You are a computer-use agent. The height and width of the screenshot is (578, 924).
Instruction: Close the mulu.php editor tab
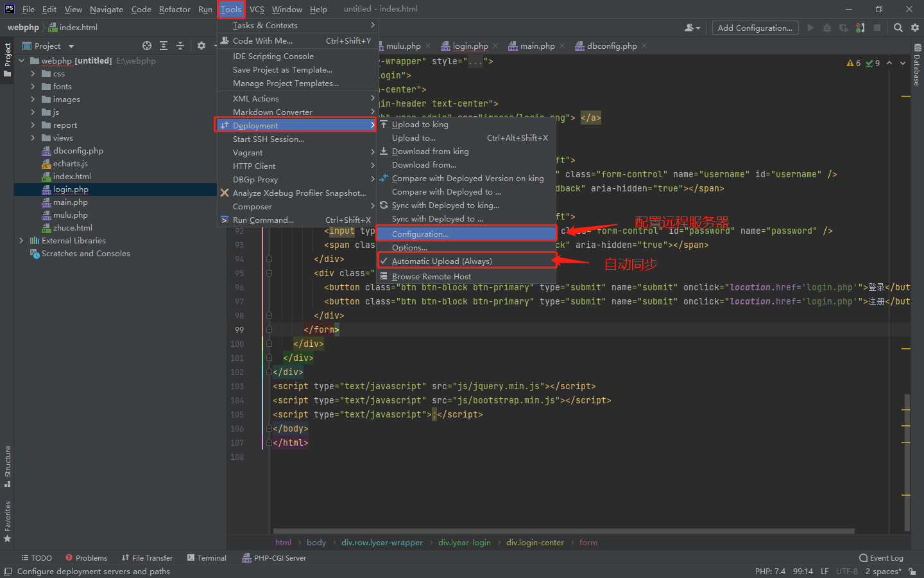point(428,46)
